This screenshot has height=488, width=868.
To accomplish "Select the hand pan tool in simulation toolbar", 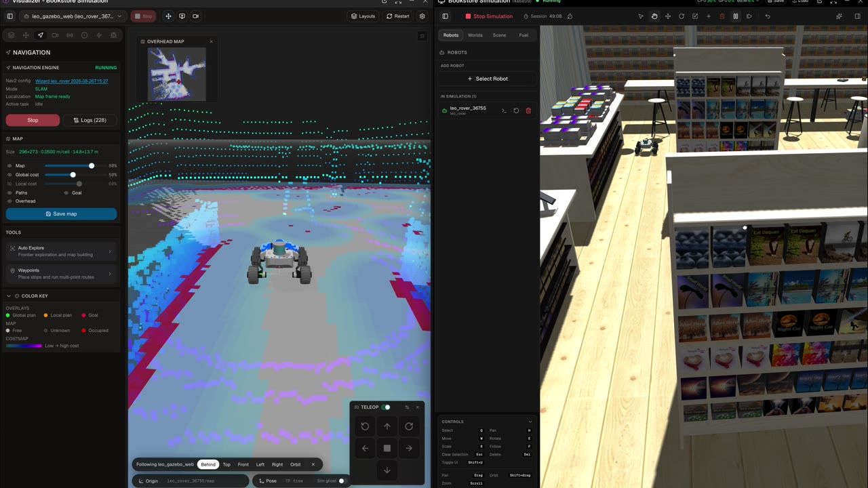I will click(654, 16).
